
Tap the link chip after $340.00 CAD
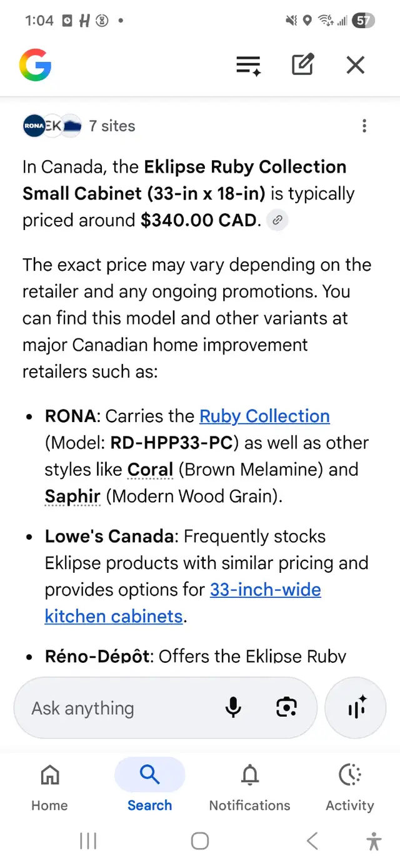pos(277,220)
